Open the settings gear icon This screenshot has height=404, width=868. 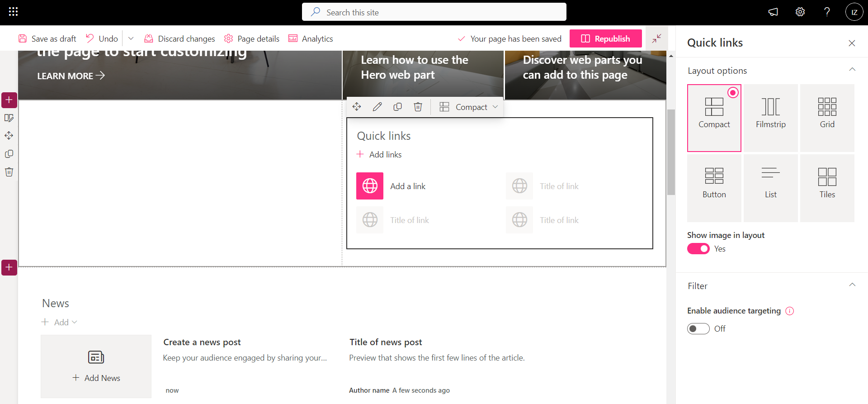click(x=800, y=12)
